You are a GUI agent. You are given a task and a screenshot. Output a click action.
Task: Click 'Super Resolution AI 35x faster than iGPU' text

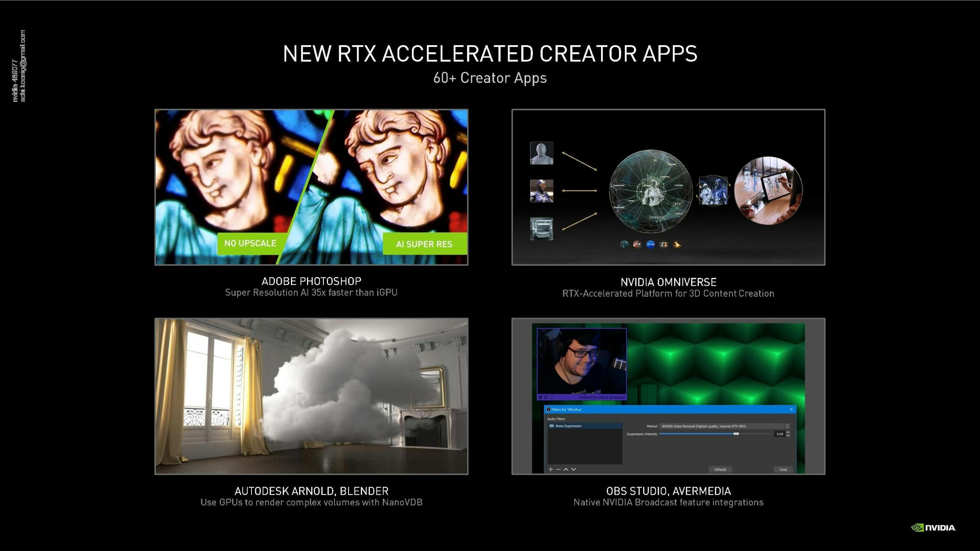click(311, 293)
